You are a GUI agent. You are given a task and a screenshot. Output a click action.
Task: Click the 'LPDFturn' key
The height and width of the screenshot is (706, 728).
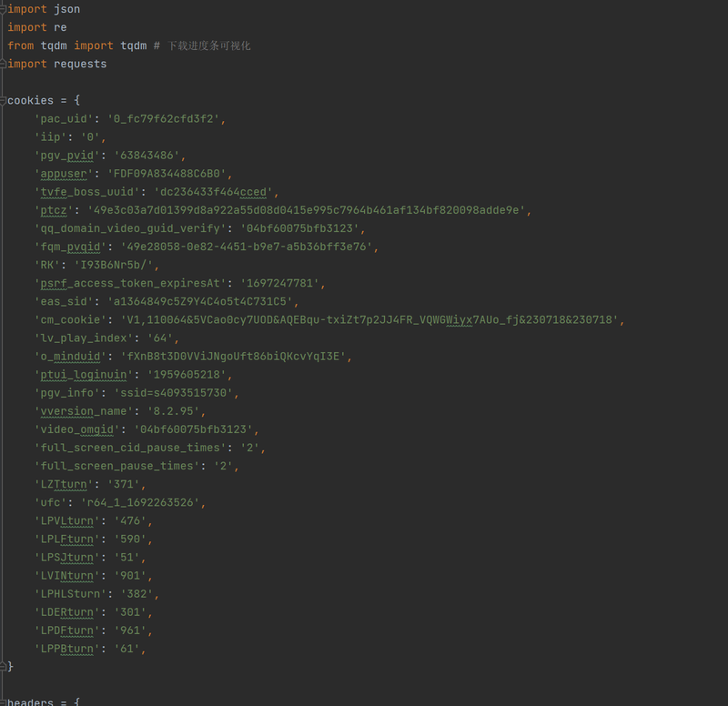click(x=66, y=630)
